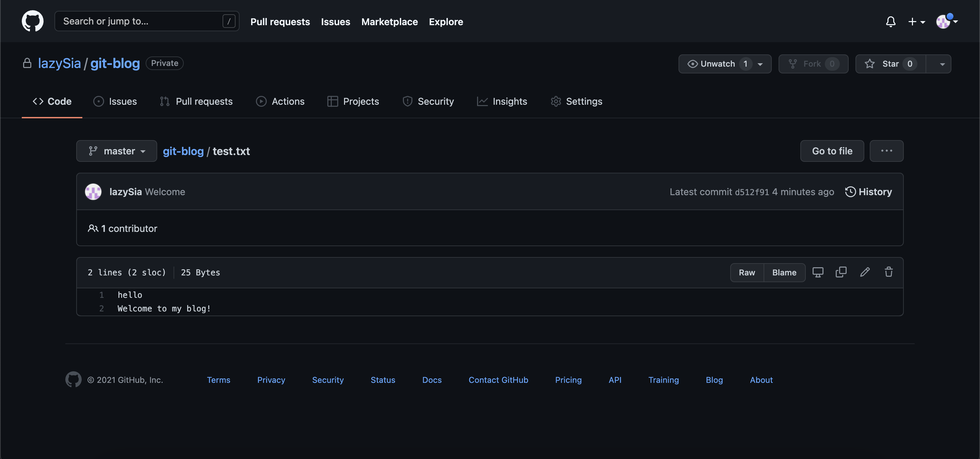Go to Marketplace
This screenshot has width=980, height=459.
coord(389,22)
